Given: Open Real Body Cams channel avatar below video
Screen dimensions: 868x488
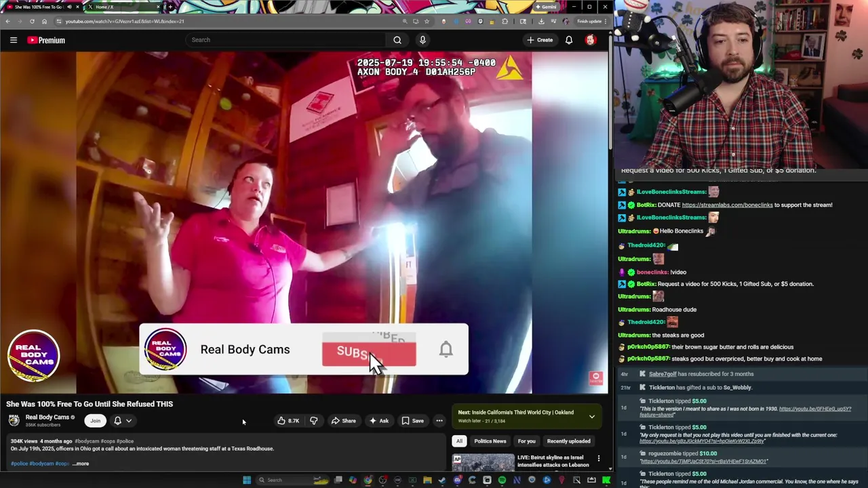Looking at the screenshot, I should pyautogui.click(x=14, y=420).
